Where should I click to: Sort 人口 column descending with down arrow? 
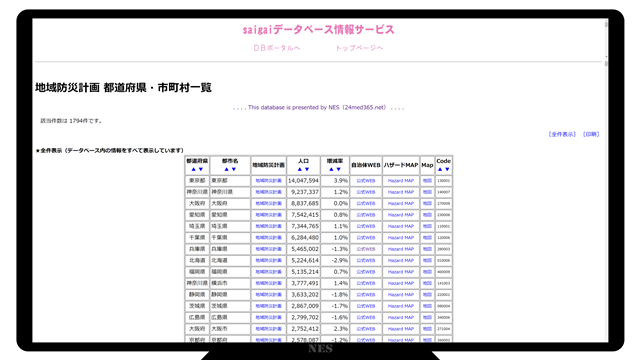tap(307, 169)
